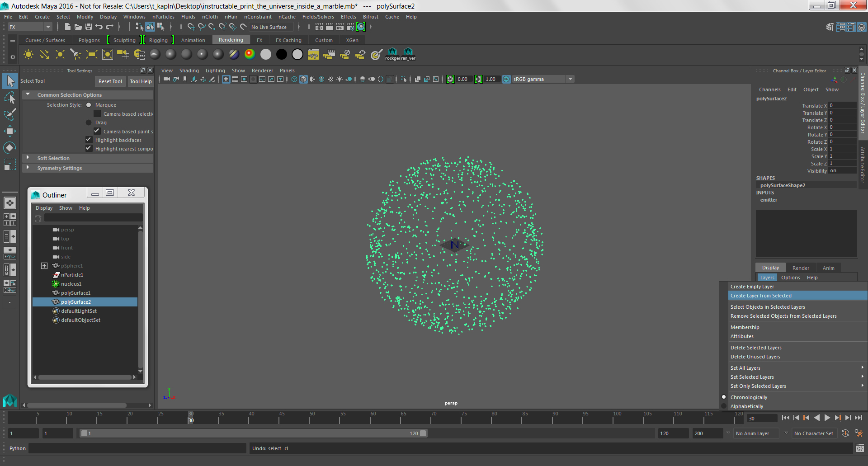Select the light gray lambert sphere swatch

coord(266,54)
